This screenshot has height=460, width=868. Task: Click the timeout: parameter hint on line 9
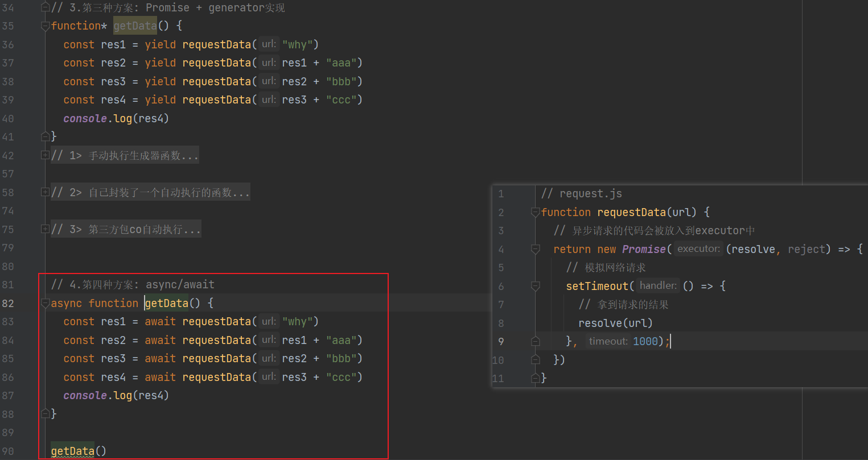pos(608,341)
